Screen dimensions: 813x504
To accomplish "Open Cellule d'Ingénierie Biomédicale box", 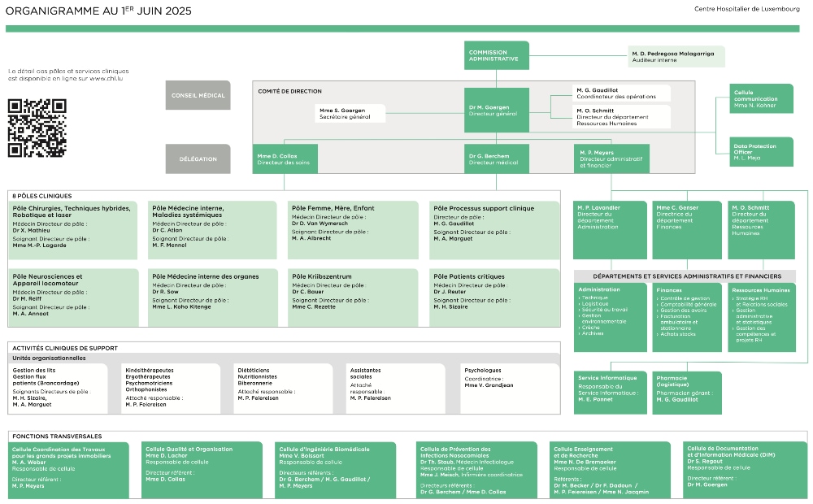I will click(336, 470).
